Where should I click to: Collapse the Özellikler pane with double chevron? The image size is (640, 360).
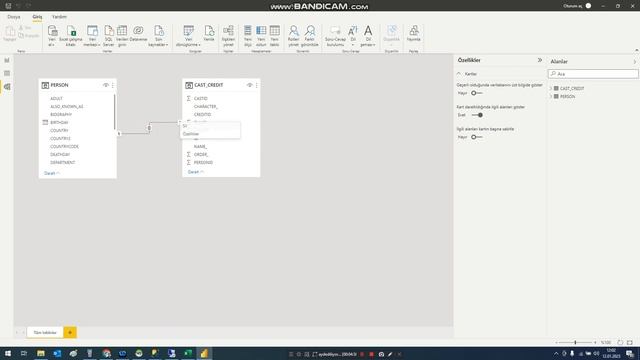pos(540,60)
